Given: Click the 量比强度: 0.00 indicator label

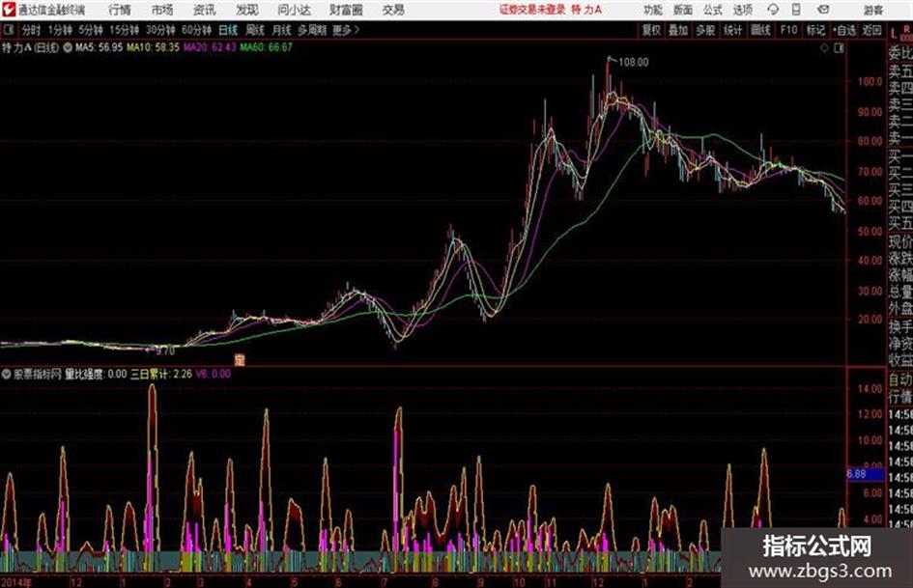Looking at the screenshot, I should [x=95, y=374].
